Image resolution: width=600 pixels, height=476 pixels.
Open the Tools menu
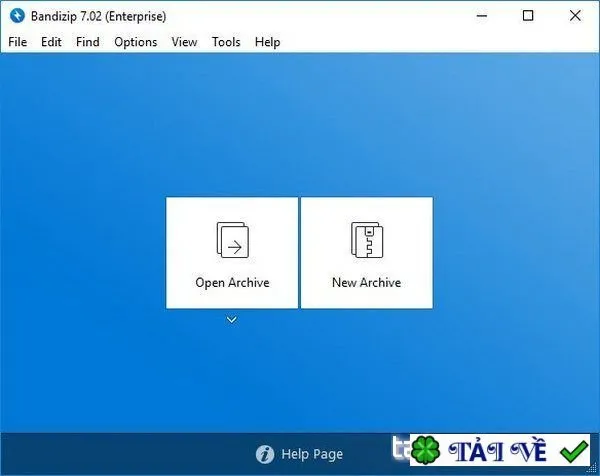click(x=226, y=42)
